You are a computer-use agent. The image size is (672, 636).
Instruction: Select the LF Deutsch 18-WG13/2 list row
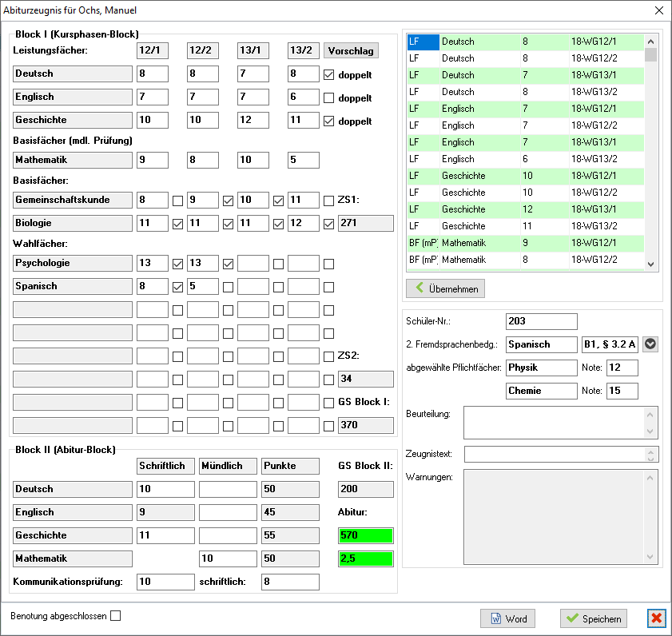526,92
